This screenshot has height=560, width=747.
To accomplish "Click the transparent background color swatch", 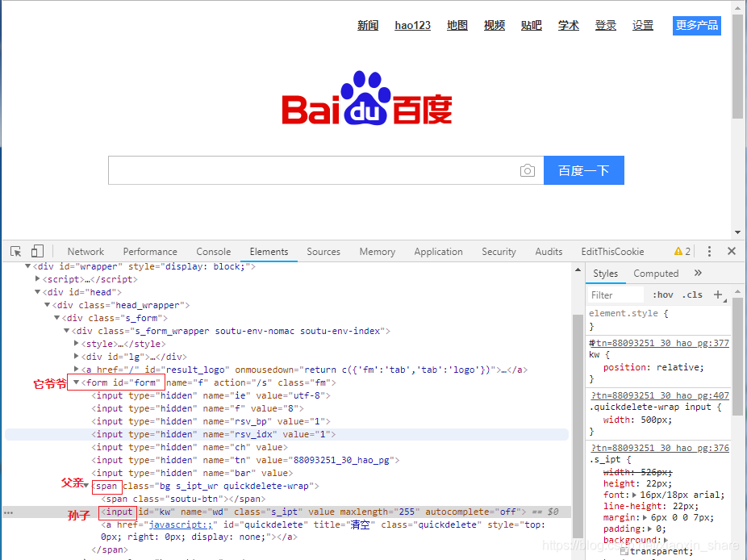I will click(624, 551).
